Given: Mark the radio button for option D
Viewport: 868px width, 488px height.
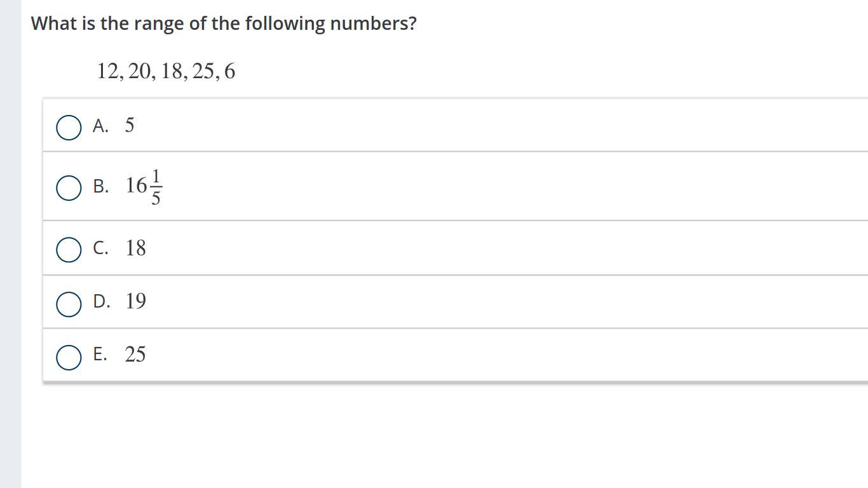Looking at the screenshot, I should coord(69,304).
